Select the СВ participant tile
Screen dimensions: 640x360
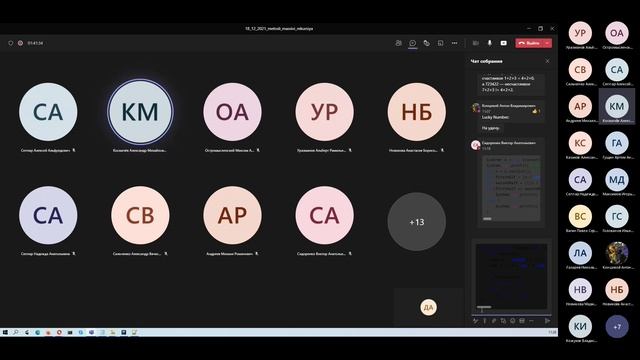(x=140, y=215)
